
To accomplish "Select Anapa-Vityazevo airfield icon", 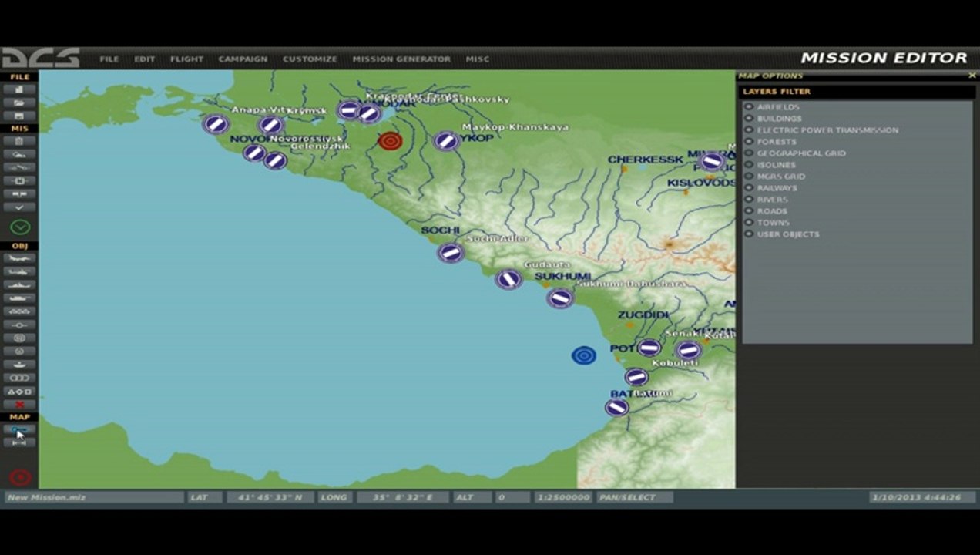I will tap(216, 123).
